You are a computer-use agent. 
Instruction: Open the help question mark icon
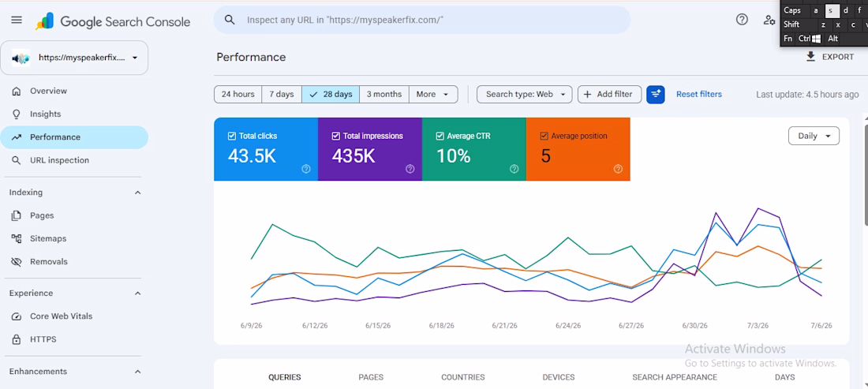(742, 20)
